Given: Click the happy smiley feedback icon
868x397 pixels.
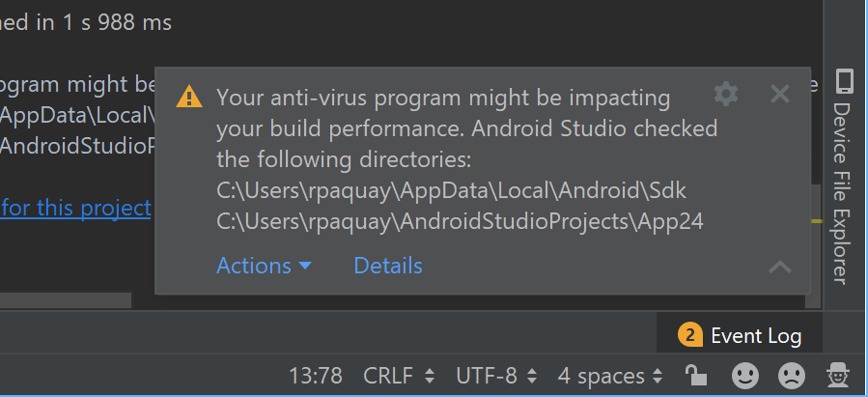Looking at the screenshot, I should tap(744, 375).
